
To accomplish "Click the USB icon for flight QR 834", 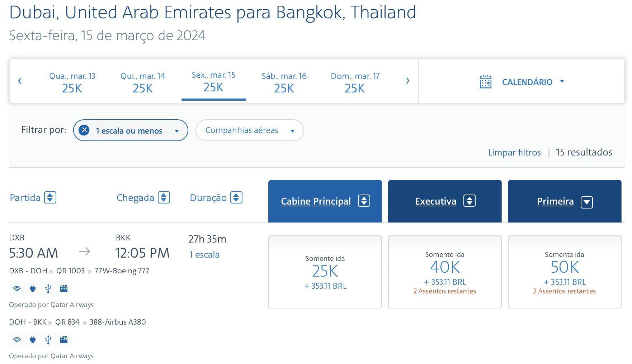I will pyautogui.click(x=48, y=340).
